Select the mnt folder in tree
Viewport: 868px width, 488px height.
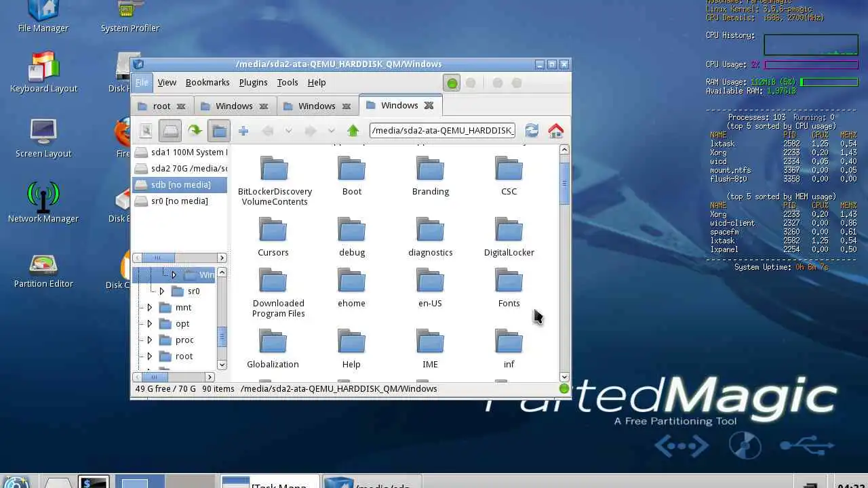[x=176, y=307]
